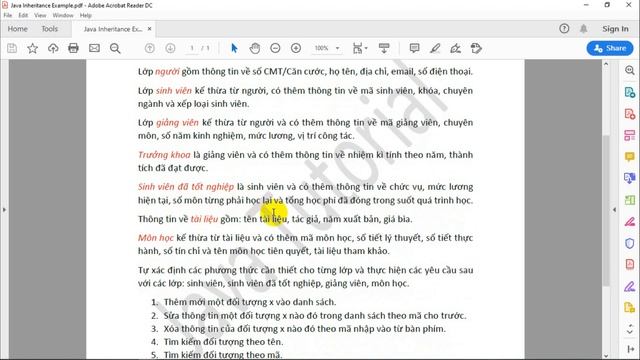
Task: Zoom in with the plus icon
Action: (x=296, y=48)
